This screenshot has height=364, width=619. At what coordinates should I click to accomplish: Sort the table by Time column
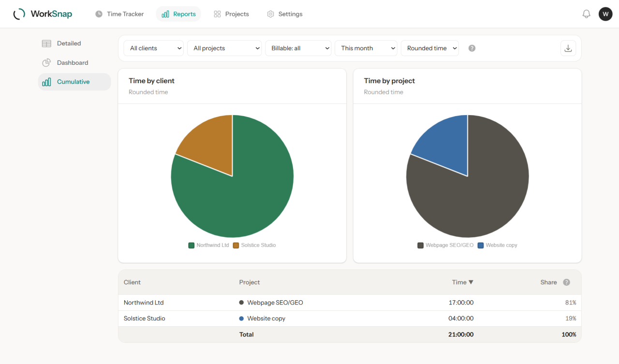pyautogui.click(x=463, y=282)
